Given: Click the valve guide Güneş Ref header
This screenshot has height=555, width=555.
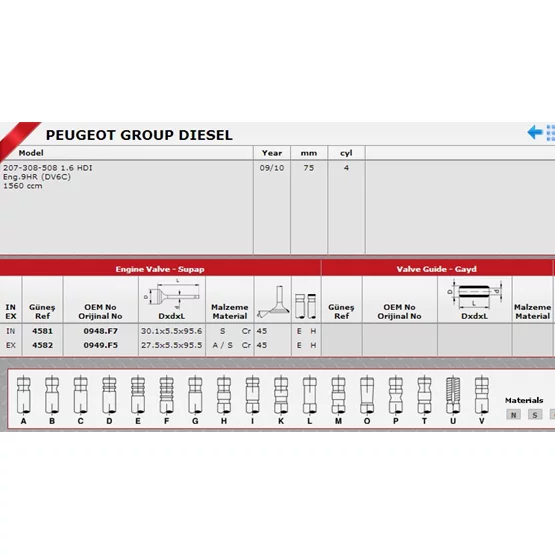Looking at the screenshot, I should 341,311.
